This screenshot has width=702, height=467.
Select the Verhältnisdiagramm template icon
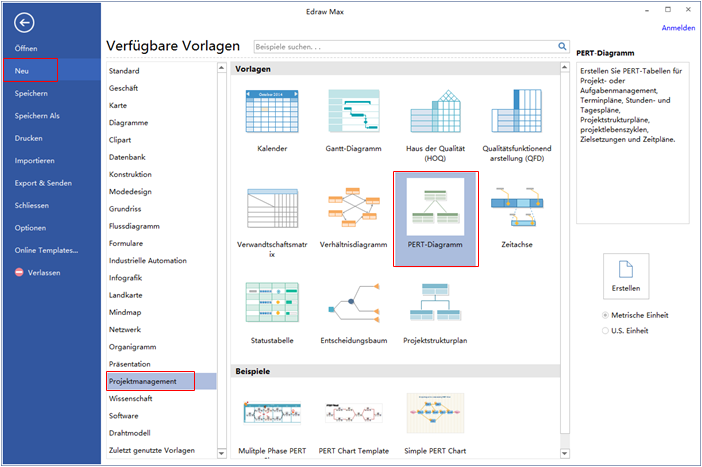click(354, 207)
